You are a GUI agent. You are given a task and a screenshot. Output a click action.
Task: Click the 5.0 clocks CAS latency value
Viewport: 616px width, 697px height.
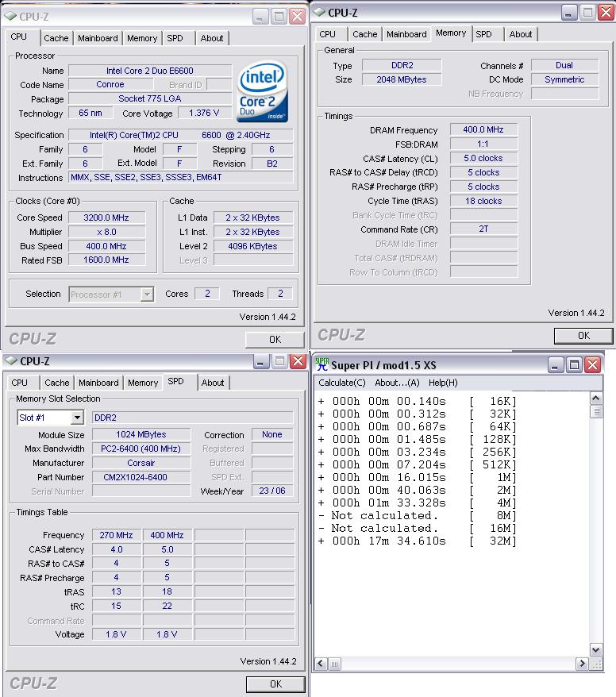click(483, 158)
